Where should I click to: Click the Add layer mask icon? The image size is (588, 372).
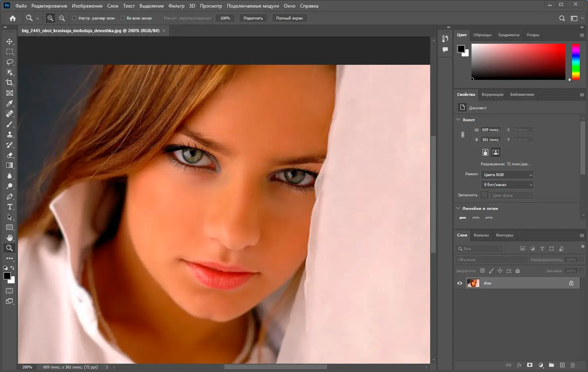pyautogui.click(x=530, y=365)
